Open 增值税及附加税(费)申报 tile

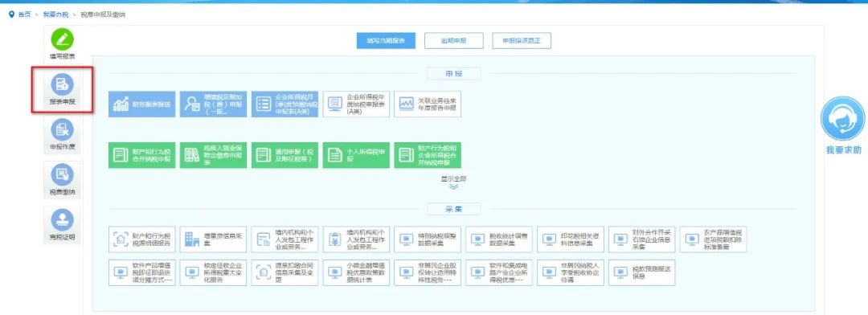point(213,104)
